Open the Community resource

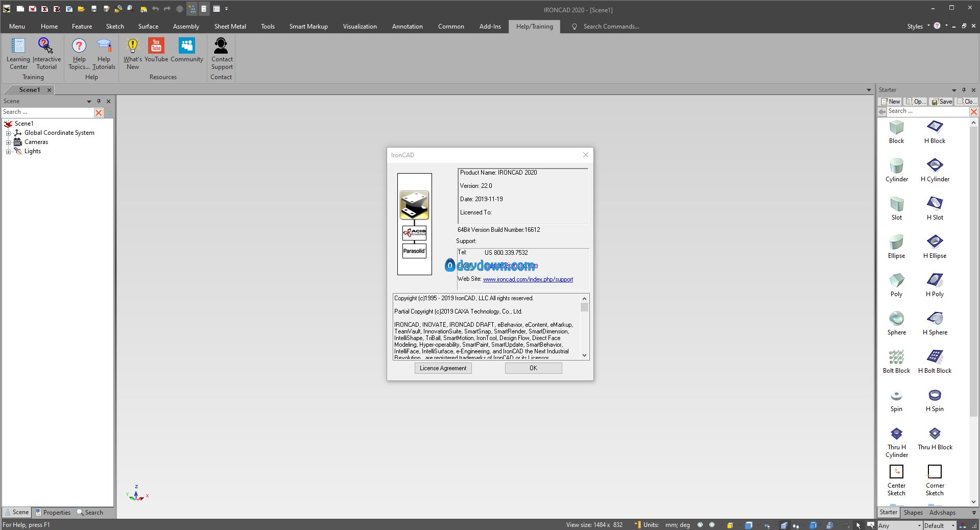click(187, 50)
